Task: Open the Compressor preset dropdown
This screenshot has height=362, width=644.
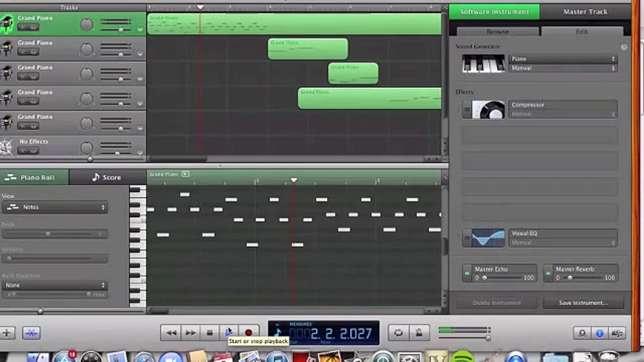Action: coord(563,114)
